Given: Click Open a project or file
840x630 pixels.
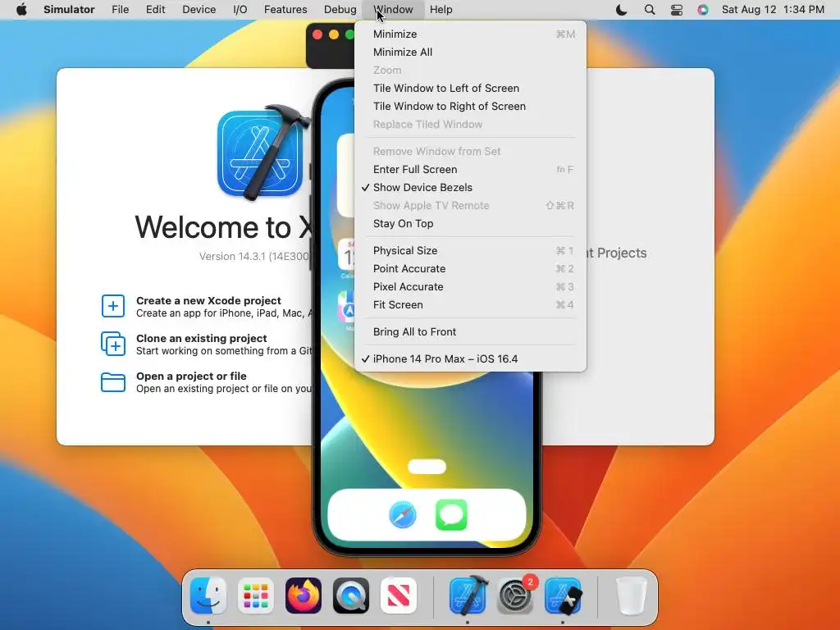Looking at the screenshot, I should 191,376.
